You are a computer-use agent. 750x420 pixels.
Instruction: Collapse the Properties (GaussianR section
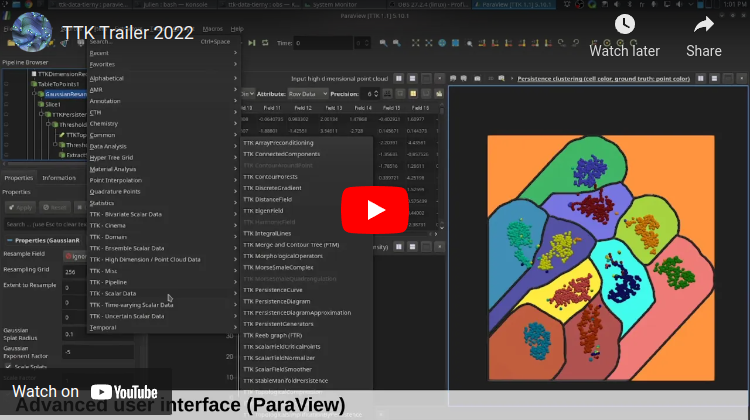coord(10,240)
